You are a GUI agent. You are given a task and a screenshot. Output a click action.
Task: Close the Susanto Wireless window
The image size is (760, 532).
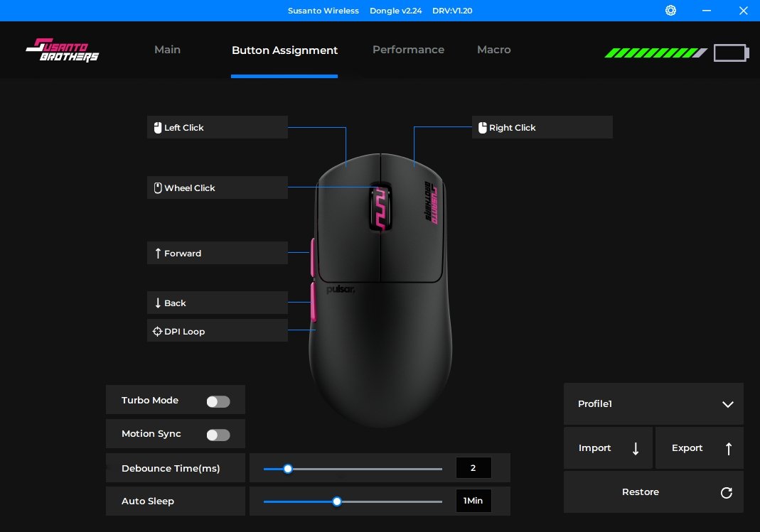[744, 10]
